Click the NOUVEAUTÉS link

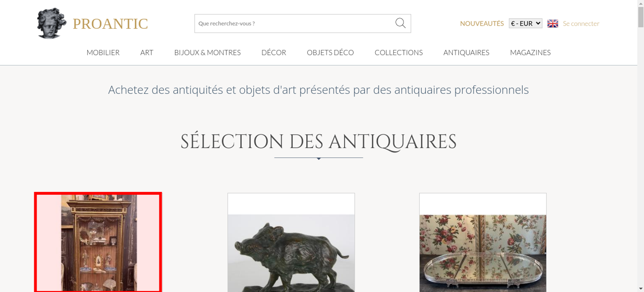482,23
